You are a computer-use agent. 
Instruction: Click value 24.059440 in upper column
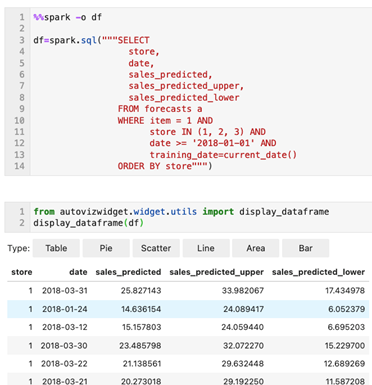click(243, 327)
